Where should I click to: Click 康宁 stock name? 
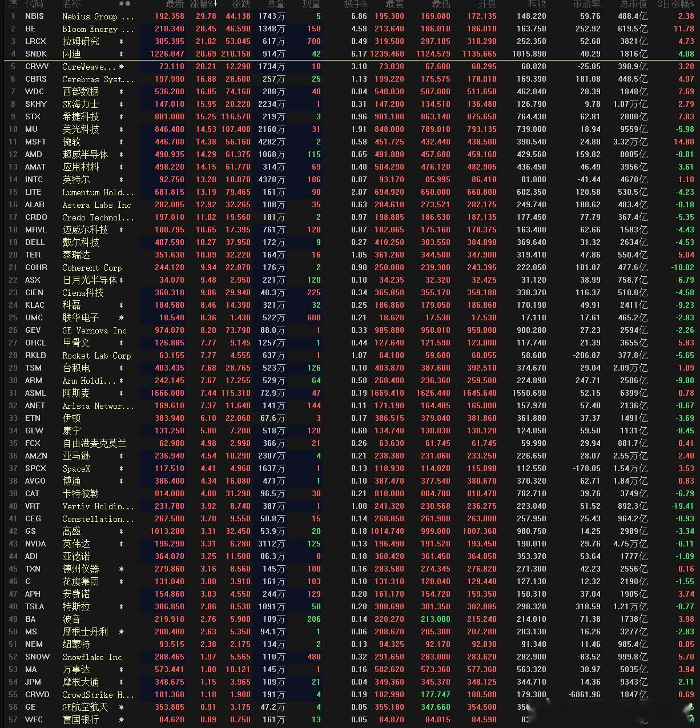[x=71, y=431]
